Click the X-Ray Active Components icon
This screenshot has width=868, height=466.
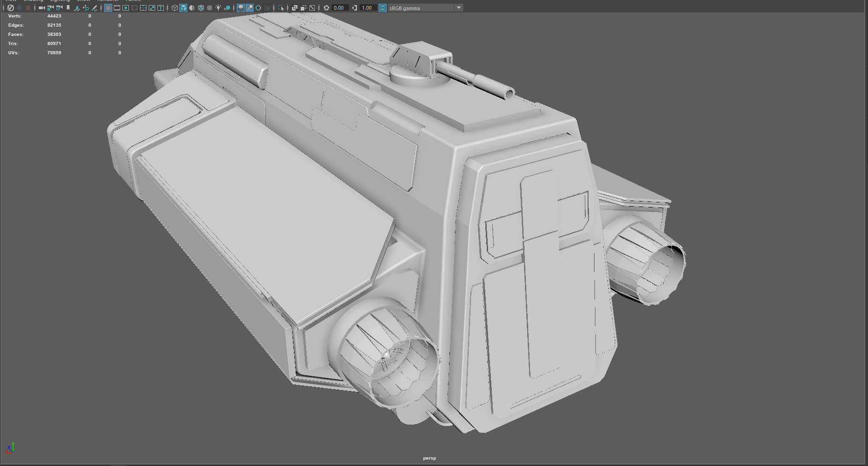[x=303, y=8]
